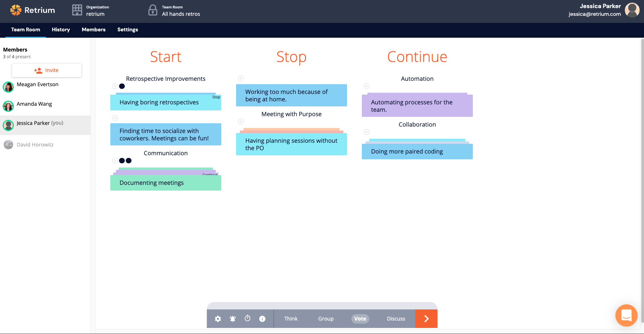Open Jessica Parker account avatar menu

click(x=632, y=10)
